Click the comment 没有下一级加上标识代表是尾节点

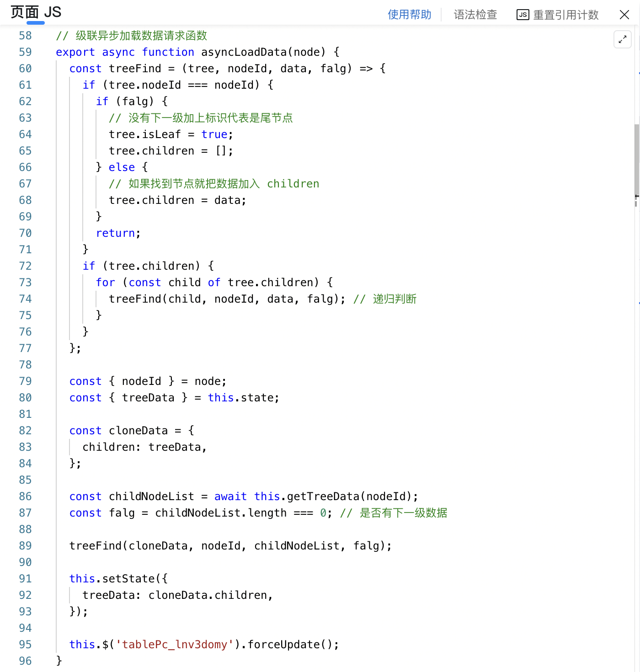click(201, 118)
